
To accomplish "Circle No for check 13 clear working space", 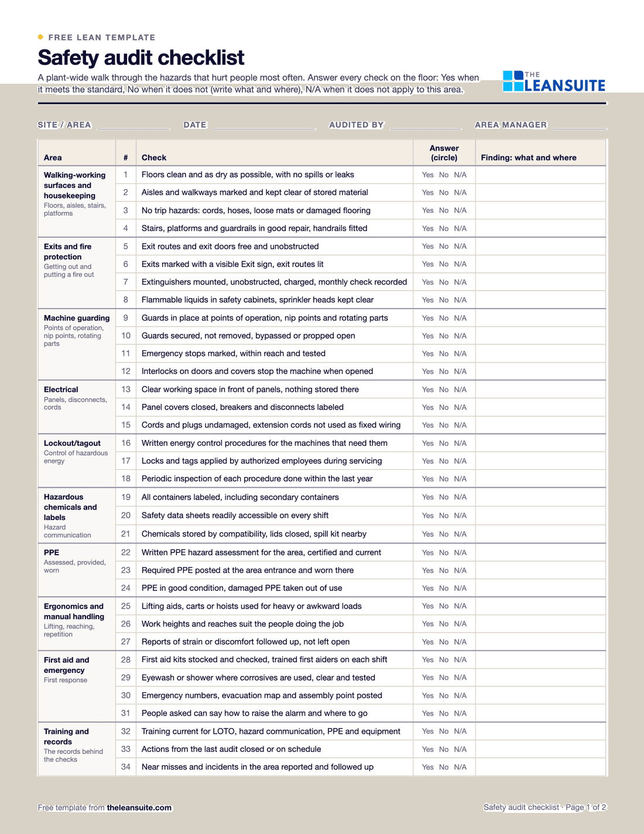I will pyautogui.click(x=444, y=389).
